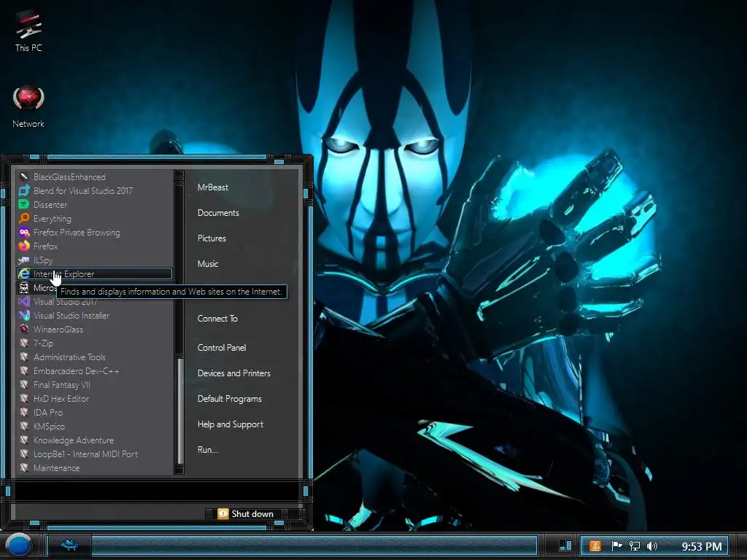Click the programs list scrollbar up arrow

click(179, 175)
